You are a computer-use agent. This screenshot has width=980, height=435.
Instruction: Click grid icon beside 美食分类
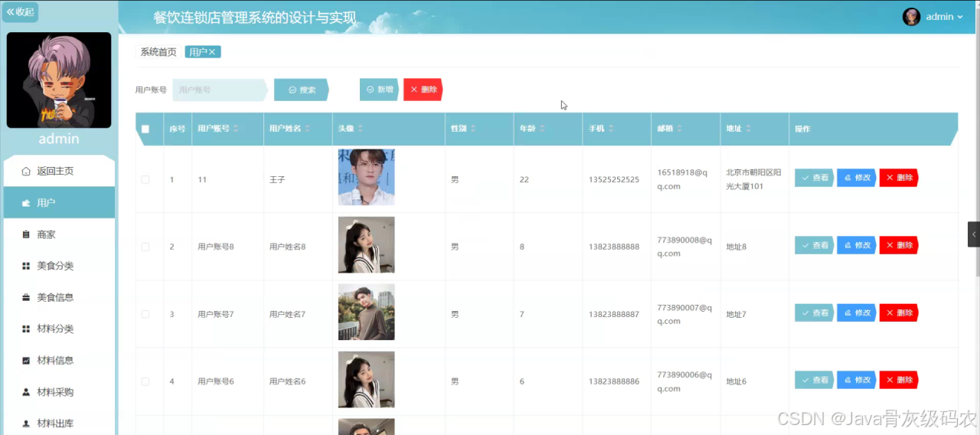point(26,266)
